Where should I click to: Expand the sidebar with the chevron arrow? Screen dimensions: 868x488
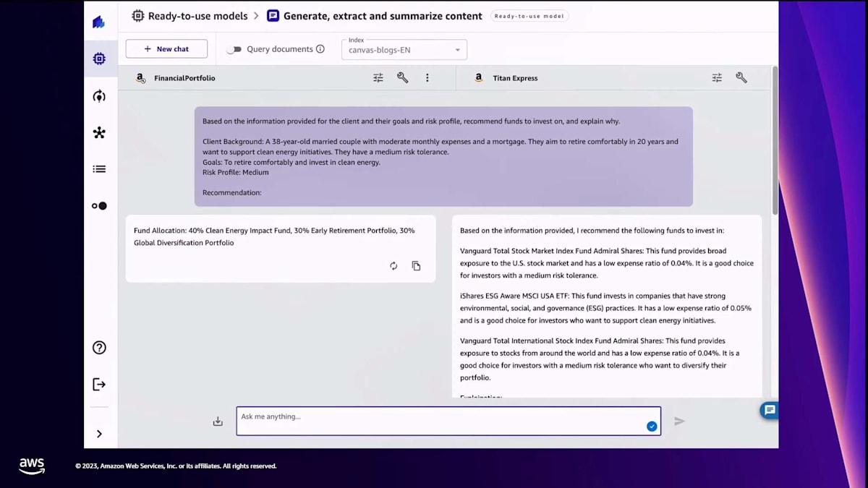pos(99,434)
